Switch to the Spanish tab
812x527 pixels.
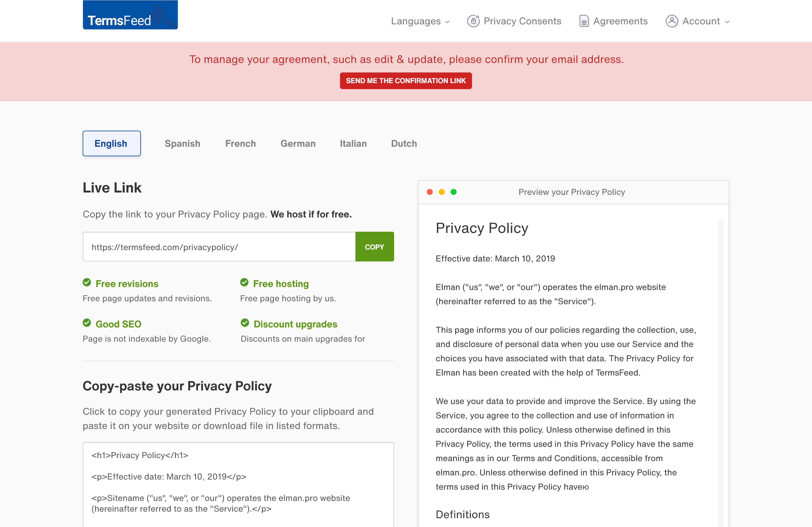tap(182, 144)
